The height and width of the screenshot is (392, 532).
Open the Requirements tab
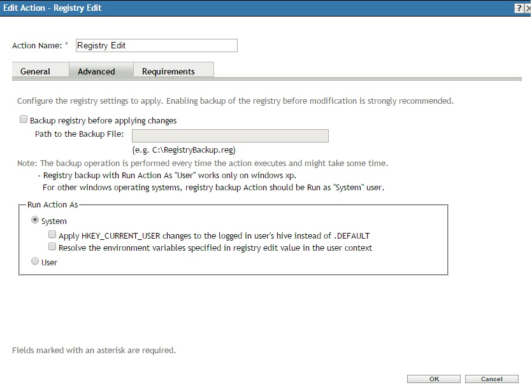pos(168,71)
